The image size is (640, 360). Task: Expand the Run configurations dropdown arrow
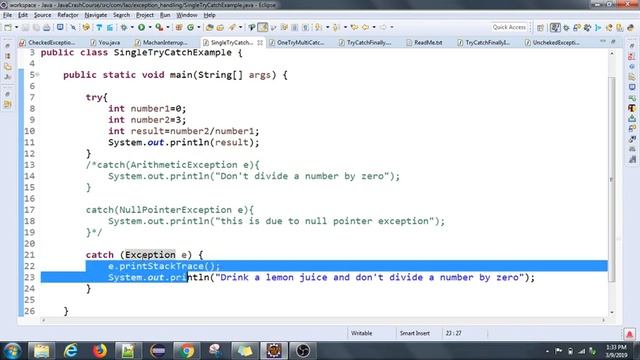point(150,27)
